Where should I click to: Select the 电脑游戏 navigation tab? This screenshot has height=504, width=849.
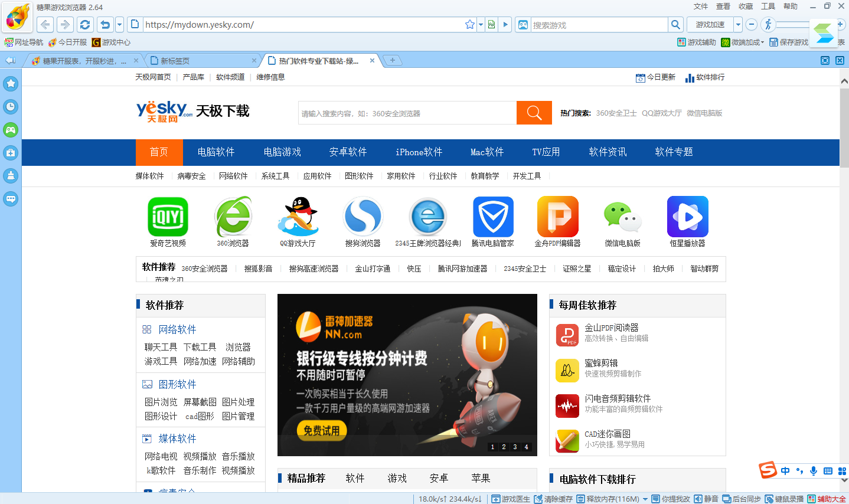(x=282, y=152)
